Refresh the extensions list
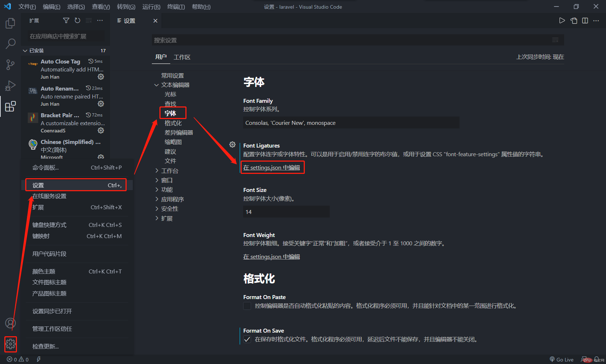 (x=77, y=21)
